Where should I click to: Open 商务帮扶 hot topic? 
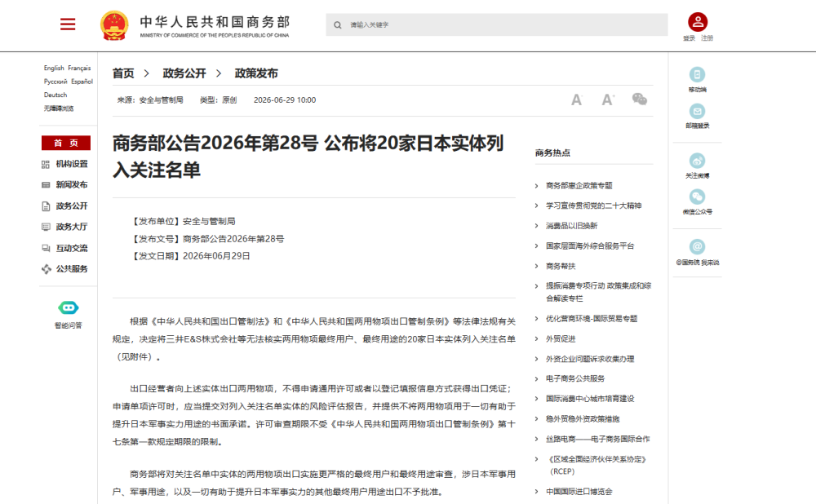click(x=561, y=267)
